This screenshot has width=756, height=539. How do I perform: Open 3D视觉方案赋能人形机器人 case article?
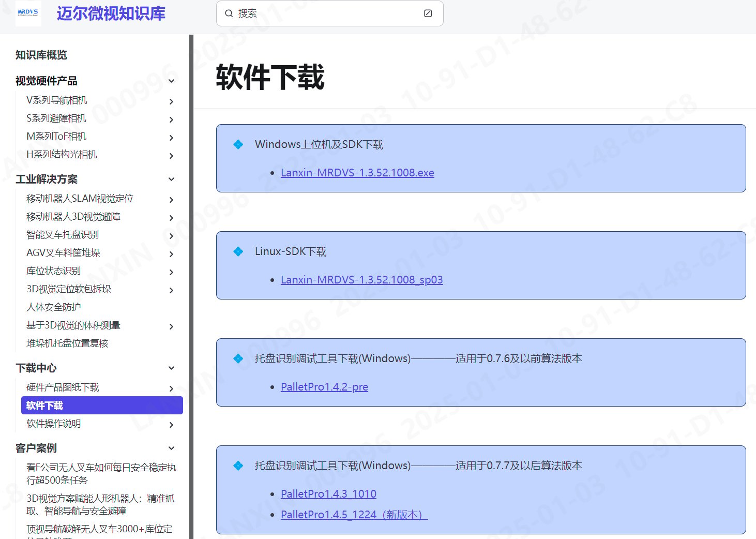[100, 505]
